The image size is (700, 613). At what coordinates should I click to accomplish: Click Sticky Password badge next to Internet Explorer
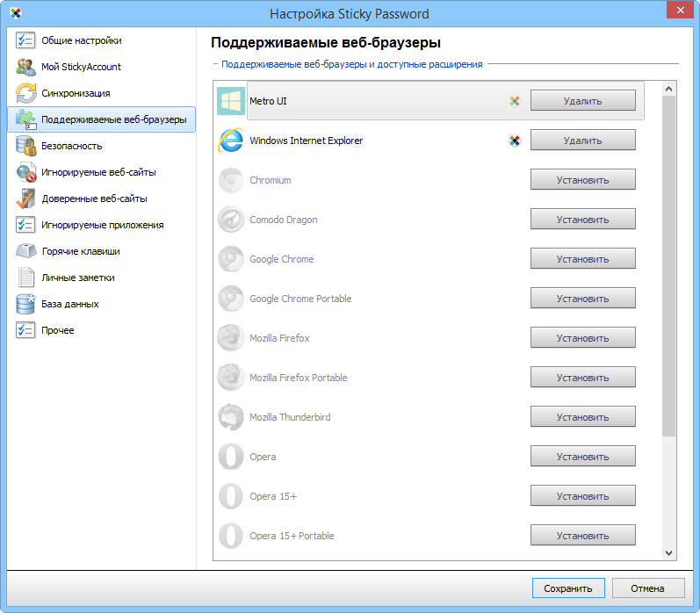click(515, 141)
